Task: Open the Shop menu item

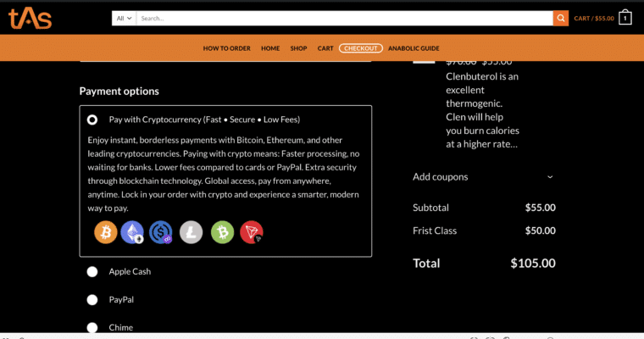Action: [x=298, y=48]
